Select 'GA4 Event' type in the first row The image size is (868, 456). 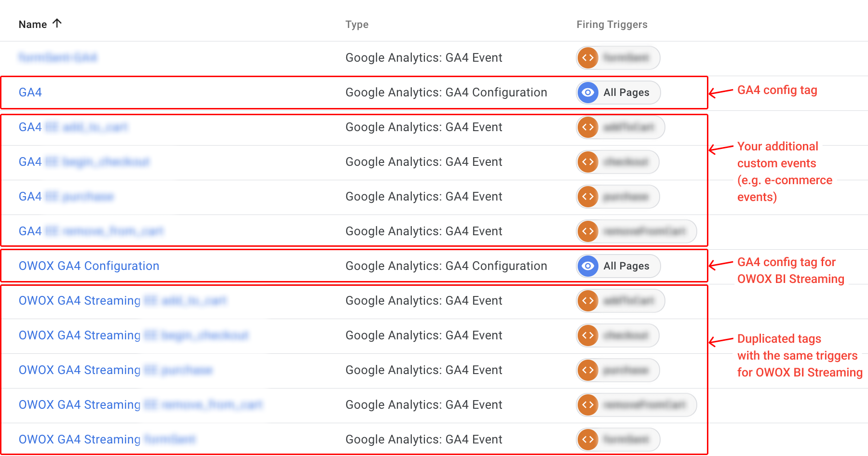click(424, 58)
